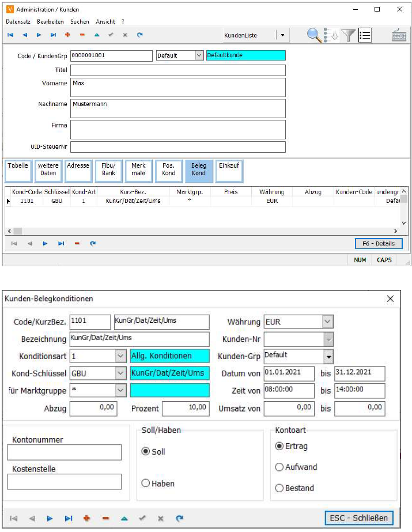This screenshot has width=412, height=532.
Task: Click the ESC - Schließen button
Action: tap(359, 518)
